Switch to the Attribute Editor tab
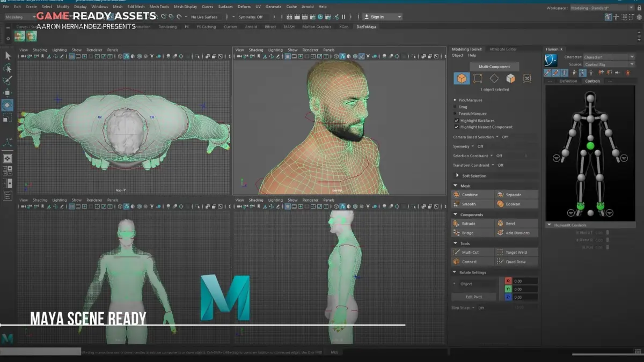 pyautogui.click(x=503, y=49)
